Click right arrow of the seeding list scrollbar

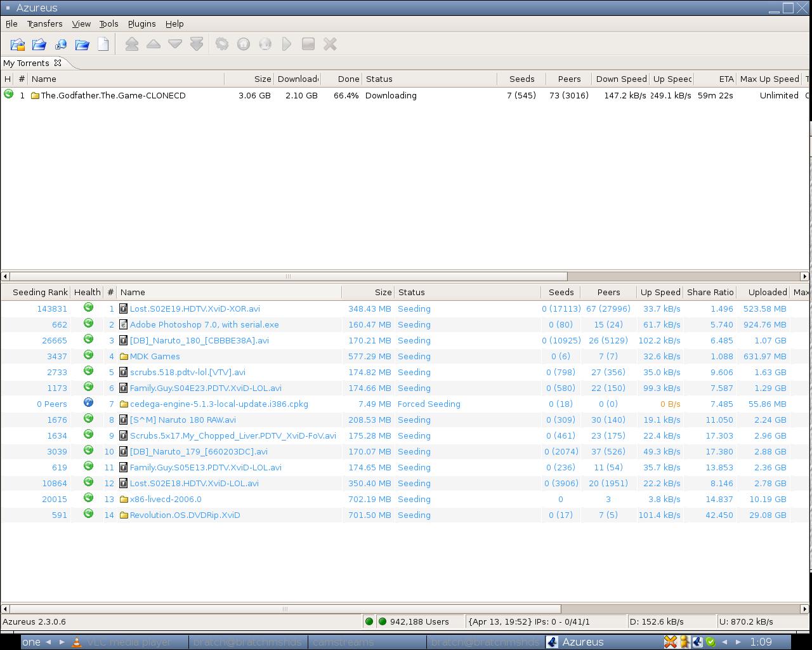(804, 609)
